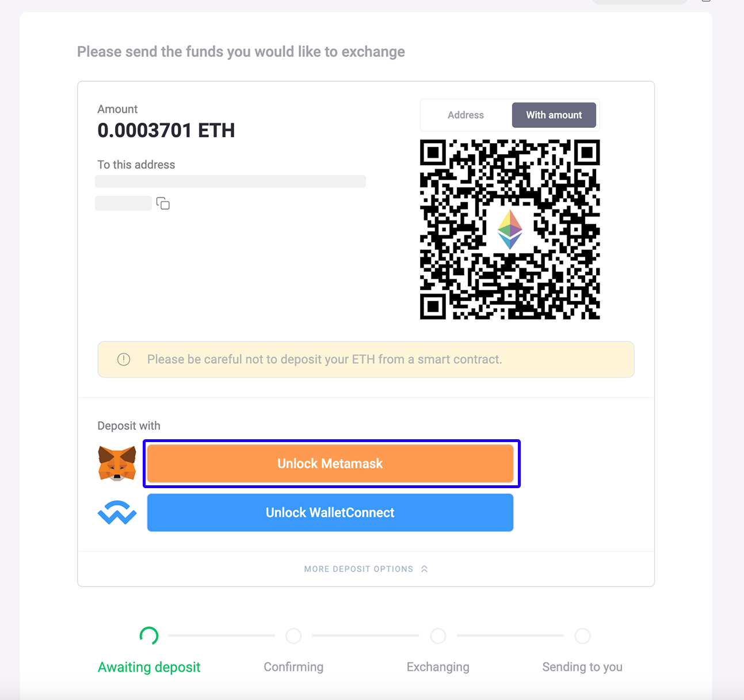Collapse More Deposit Options section
Viewport: 744px width, 700px height.
[358, 569]
